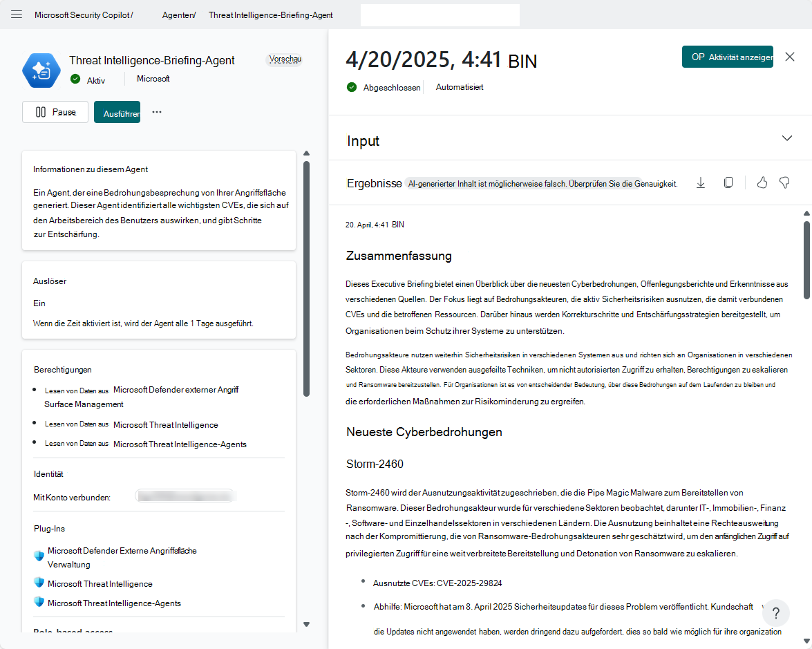Select the Microsoft Defender Externe Angriffsfläche plug-in icon
The width and height of the screenshot is (812, 649).
tap(39, 556)
